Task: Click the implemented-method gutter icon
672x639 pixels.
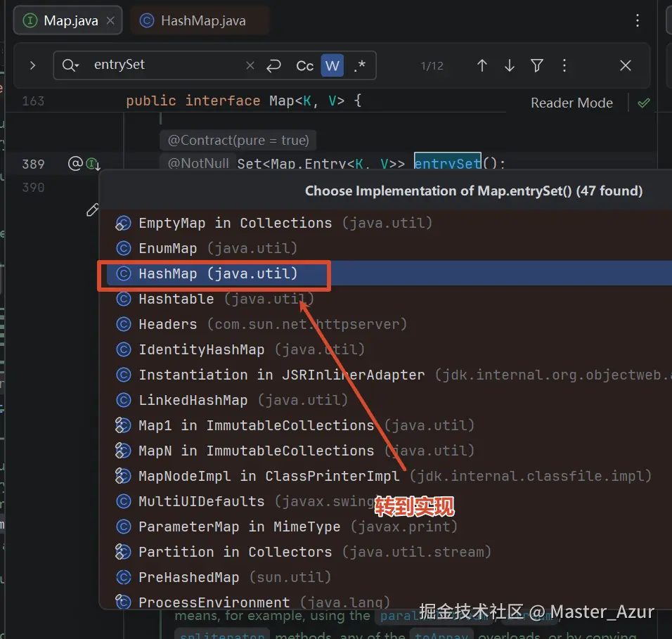Action: point(93,164)
